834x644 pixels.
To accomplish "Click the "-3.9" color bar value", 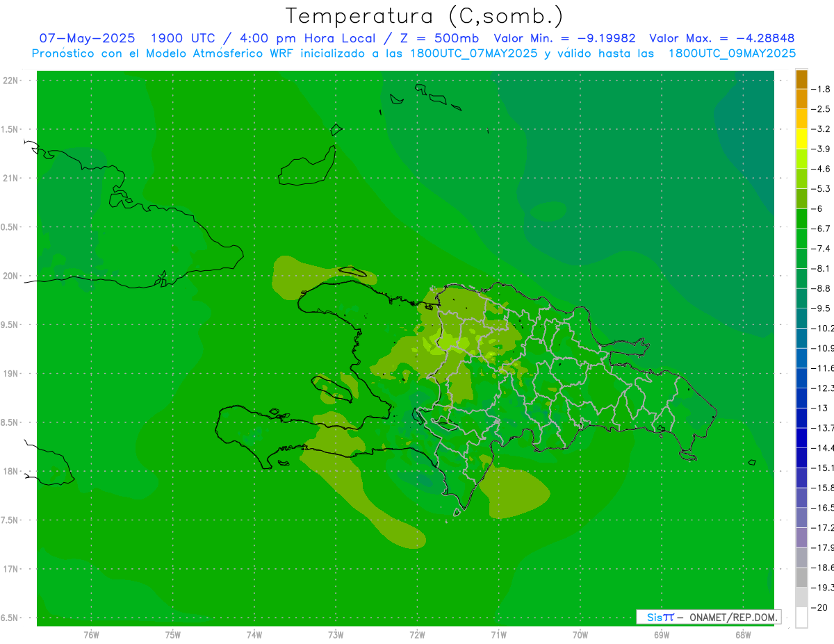I will coord(821,149).
